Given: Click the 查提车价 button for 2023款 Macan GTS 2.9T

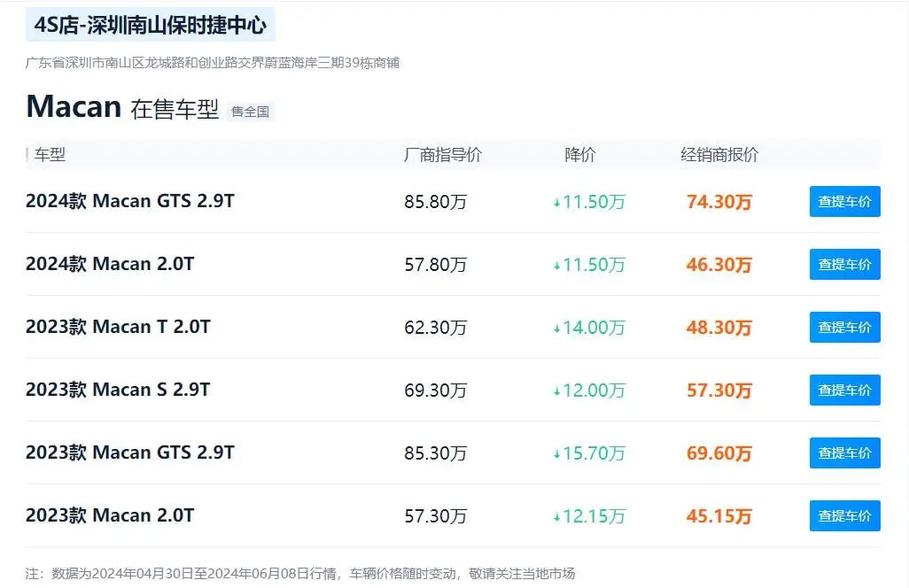Looking at the screenshot, I should [843, 453].
